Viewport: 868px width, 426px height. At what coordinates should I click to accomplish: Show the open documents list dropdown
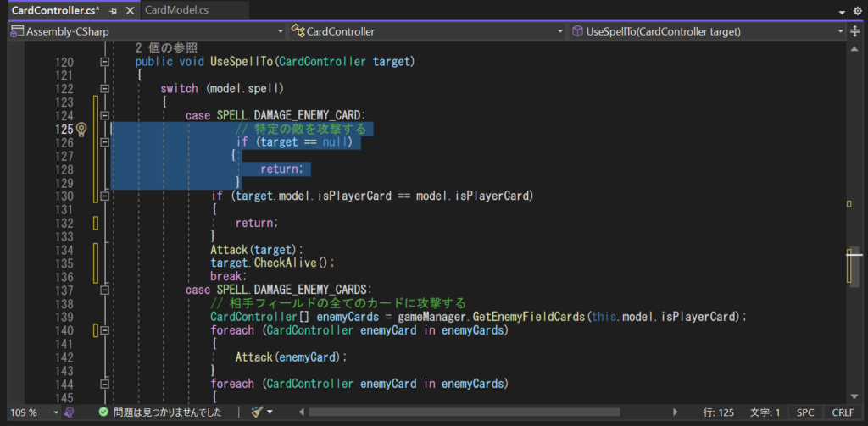pos(842,12)
